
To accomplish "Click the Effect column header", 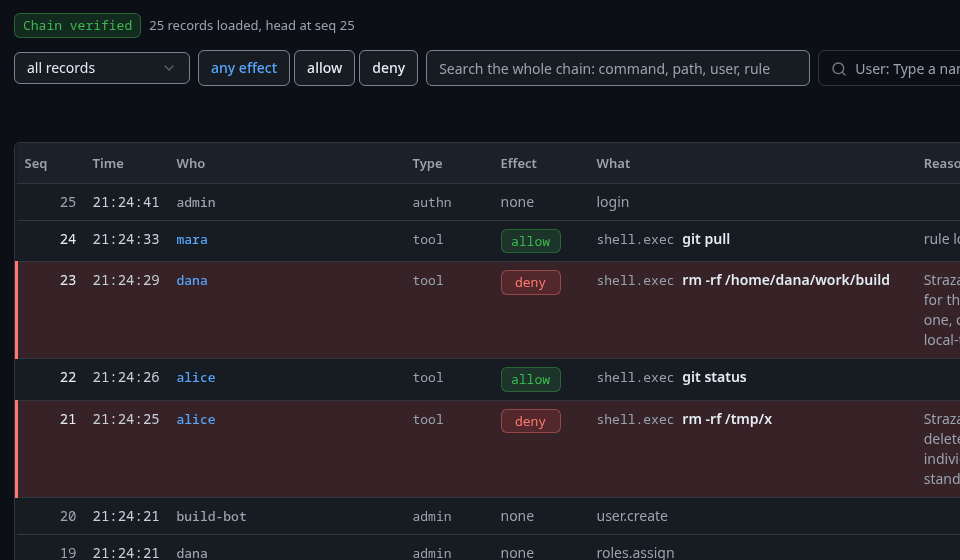I will tap(518, 163).
